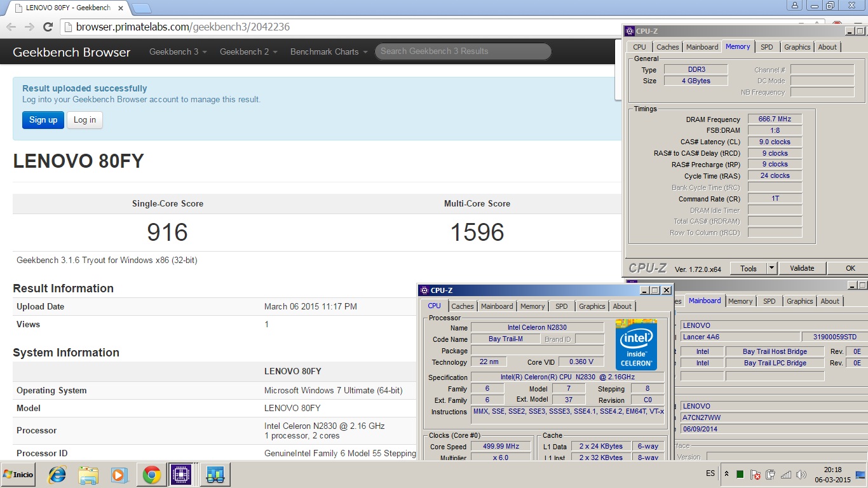Image resolution: width=868 pixels, height=488 pixels.
Task: Open About tab in top CPU-Z window
Action: (x=827, y=47)
